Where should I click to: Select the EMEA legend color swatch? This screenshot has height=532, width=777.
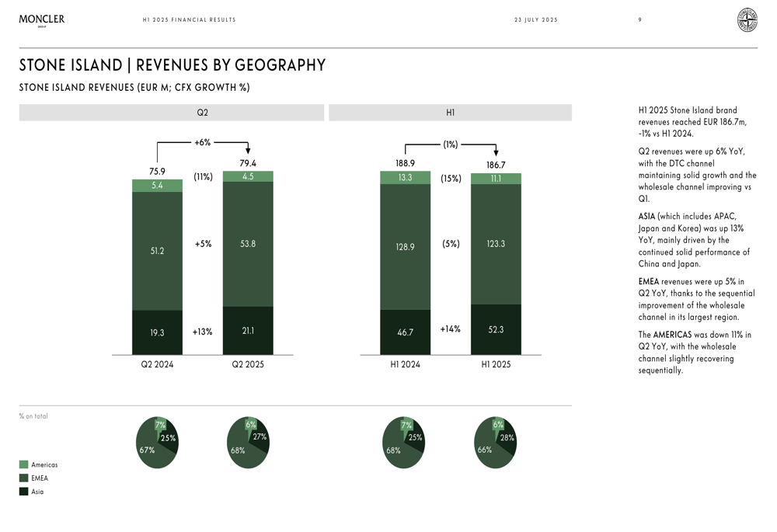point(23,478)
